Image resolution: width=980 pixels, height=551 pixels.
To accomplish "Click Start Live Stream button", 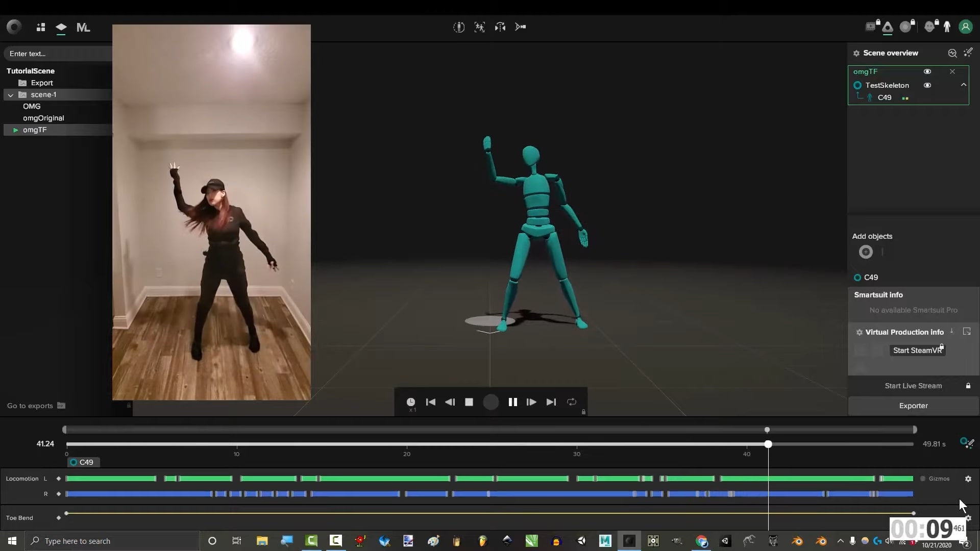I will [x=913, y=386].
